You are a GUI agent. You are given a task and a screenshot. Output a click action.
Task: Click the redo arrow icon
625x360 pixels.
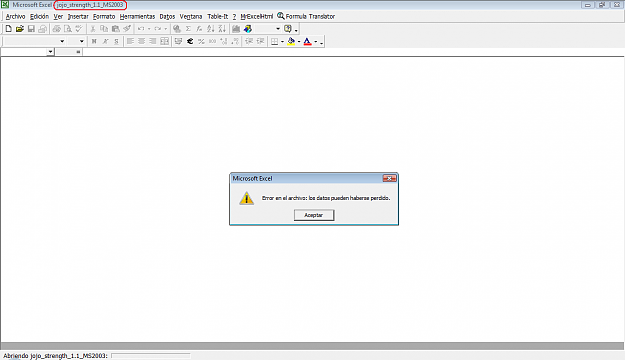(x=158, y=29)
